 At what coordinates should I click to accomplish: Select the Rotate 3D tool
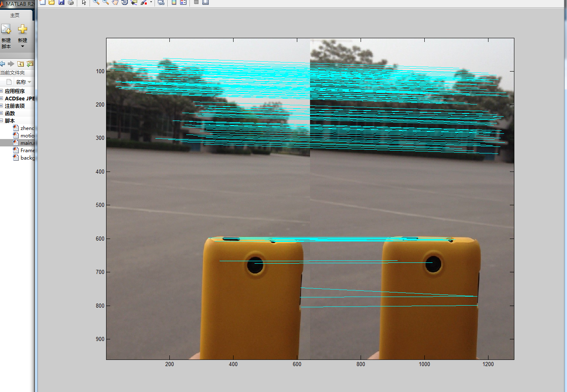[125, 2]
